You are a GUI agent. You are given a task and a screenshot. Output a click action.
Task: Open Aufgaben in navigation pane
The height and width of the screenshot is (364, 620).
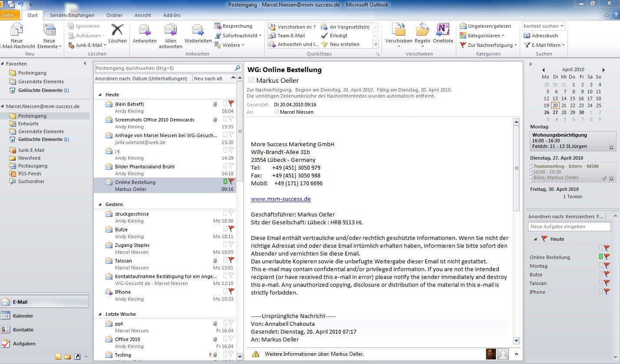[x=44, y=344]
